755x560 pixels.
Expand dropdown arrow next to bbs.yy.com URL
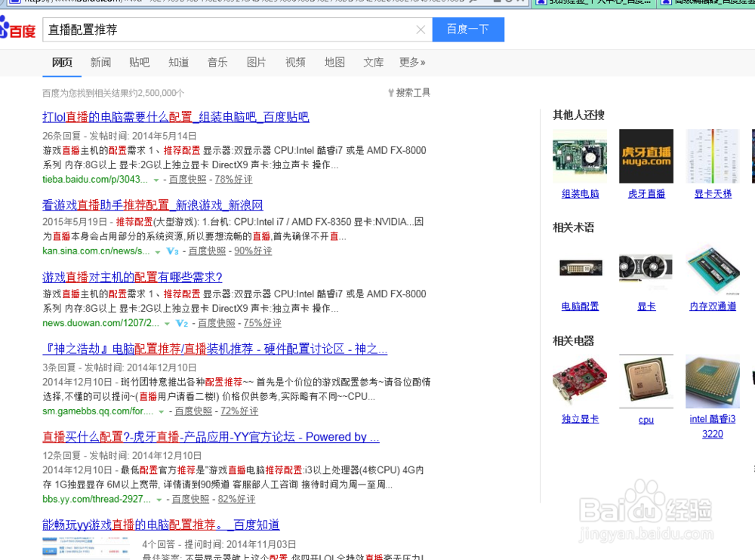tap(159, 500)
